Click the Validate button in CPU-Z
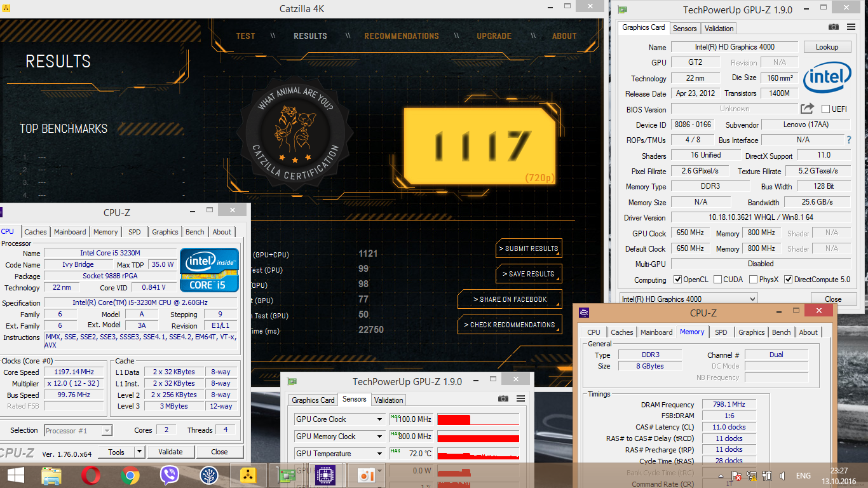 tap(170, 452)
